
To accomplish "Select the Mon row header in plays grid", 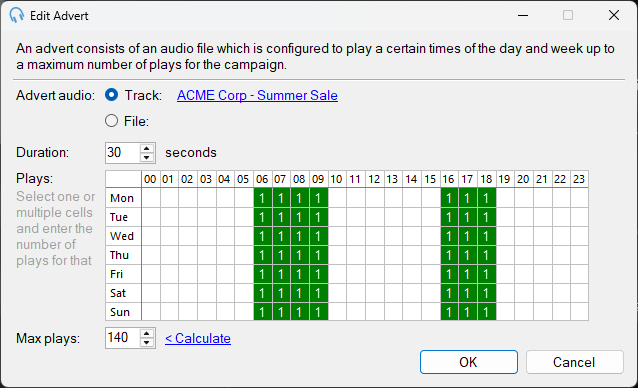I will pyautogui.click(x=123, y=198).
